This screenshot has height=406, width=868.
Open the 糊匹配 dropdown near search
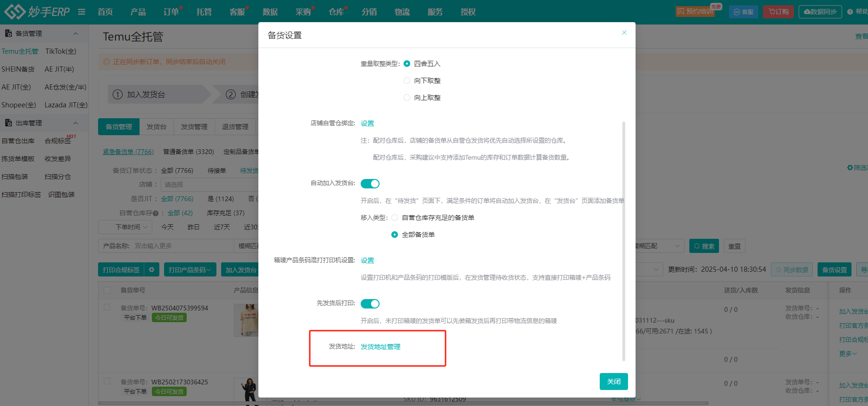pyautogui.click(x=660, y=246)
